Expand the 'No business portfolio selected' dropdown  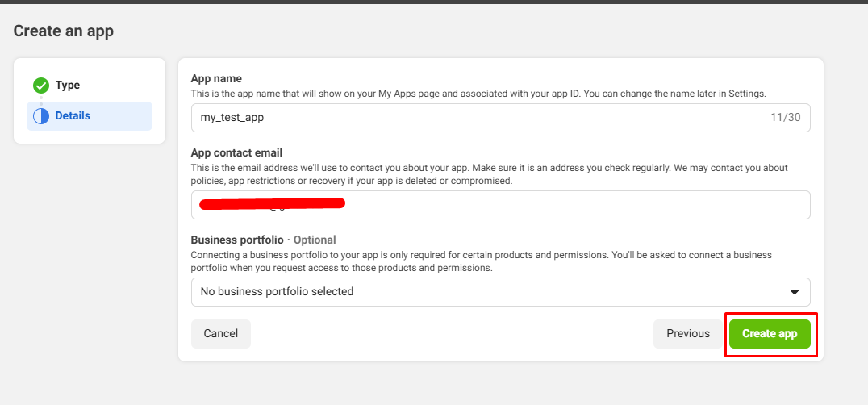(500, 292)
